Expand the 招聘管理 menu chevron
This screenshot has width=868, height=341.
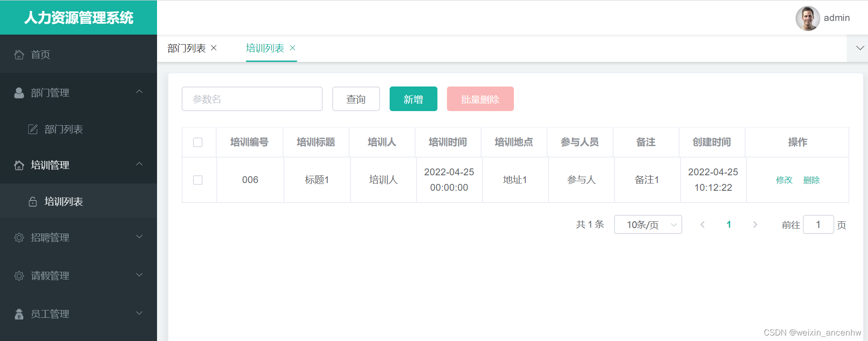click(x=140, y=237)
